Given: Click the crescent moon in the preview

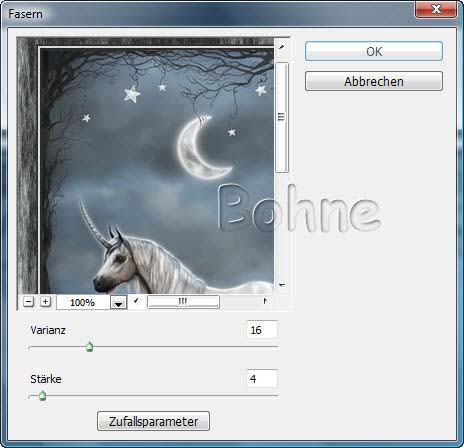Looking at the screenshot, I should pos(203,147).
